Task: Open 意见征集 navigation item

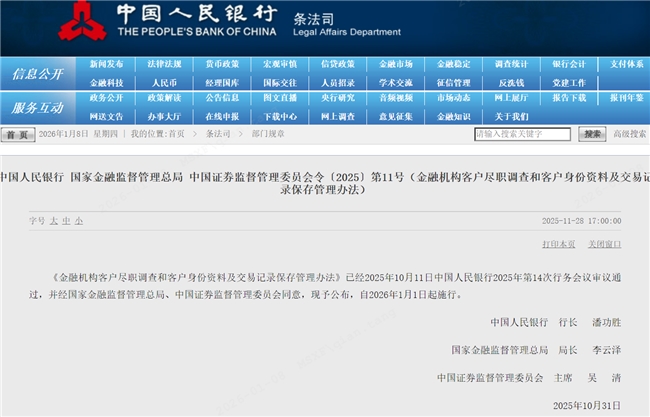Action: [396, 117]
